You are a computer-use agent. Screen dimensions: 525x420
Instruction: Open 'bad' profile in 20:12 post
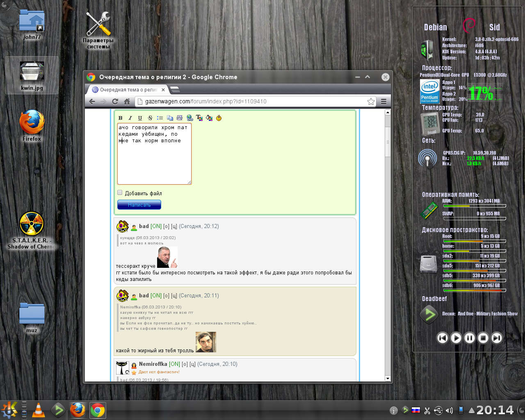(x=144, y=226)
